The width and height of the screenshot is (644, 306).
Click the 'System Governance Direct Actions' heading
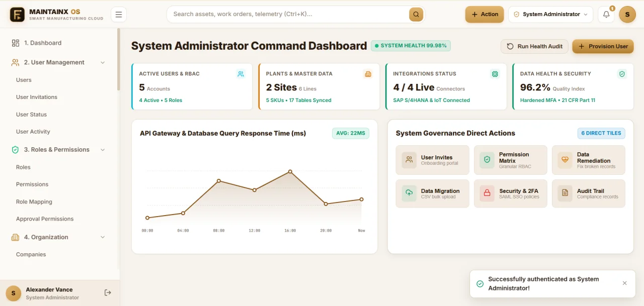point(455,134)
